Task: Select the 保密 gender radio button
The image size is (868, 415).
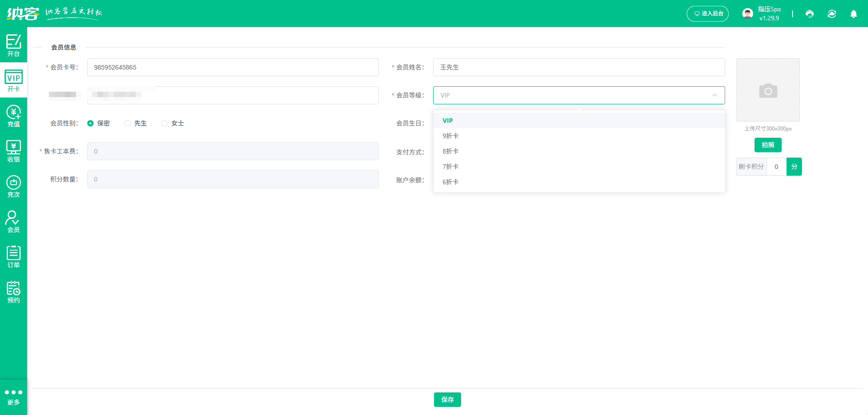Action: click(x=90, y=123)
